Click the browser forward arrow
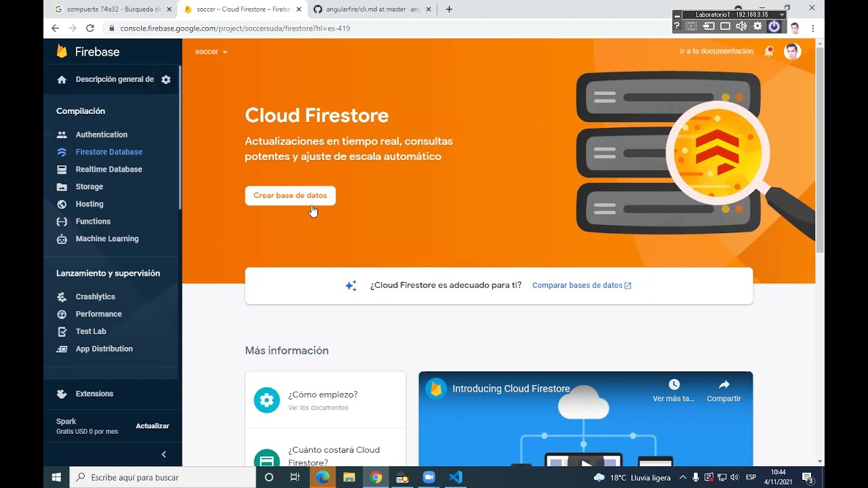 [x=73, y=28]
